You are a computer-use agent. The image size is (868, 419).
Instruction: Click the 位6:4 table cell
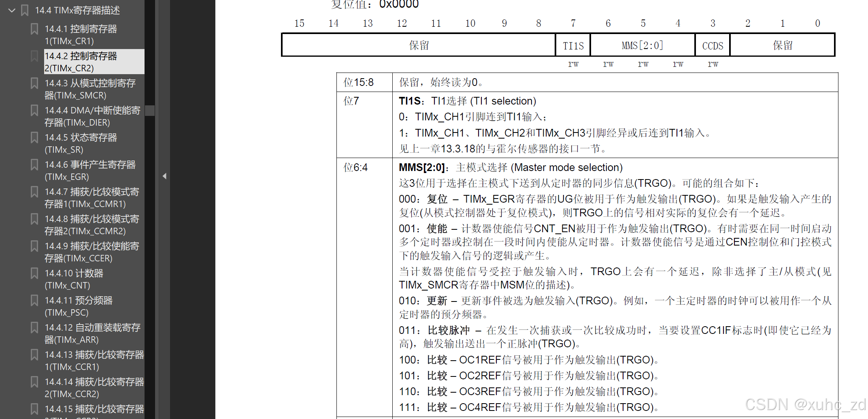(364, 287)
